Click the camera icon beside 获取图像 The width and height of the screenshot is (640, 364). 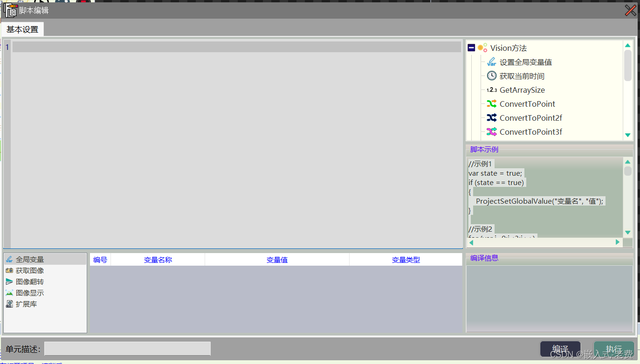click(9, 270)
